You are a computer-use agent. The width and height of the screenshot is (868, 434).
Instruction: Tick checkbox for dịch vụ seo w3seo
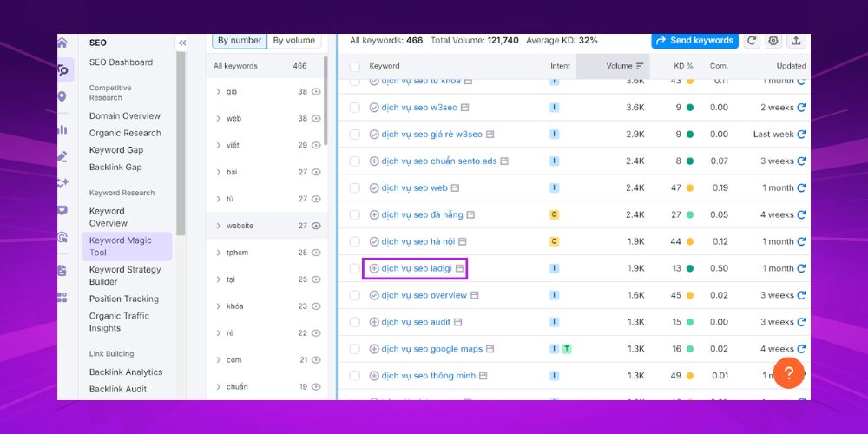tap(355, 108)
